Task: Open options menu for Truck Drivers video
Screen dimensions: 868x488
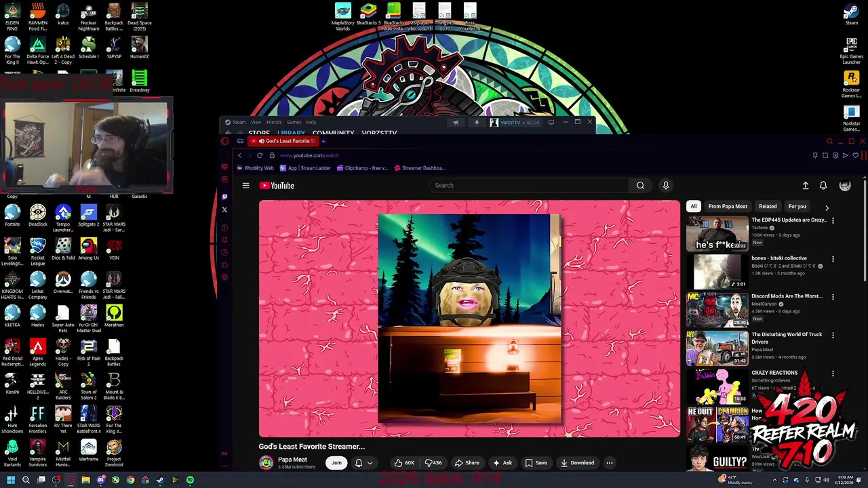Action: tap(833, 335)
